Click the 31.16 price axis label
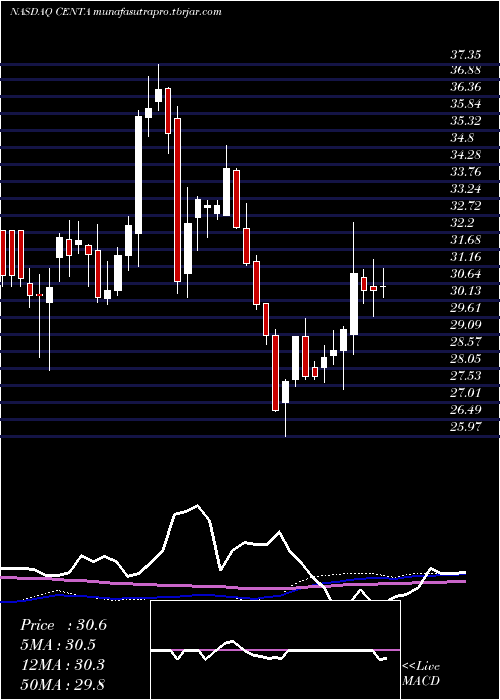Viewport: 500px width, 700px height. 466,257
